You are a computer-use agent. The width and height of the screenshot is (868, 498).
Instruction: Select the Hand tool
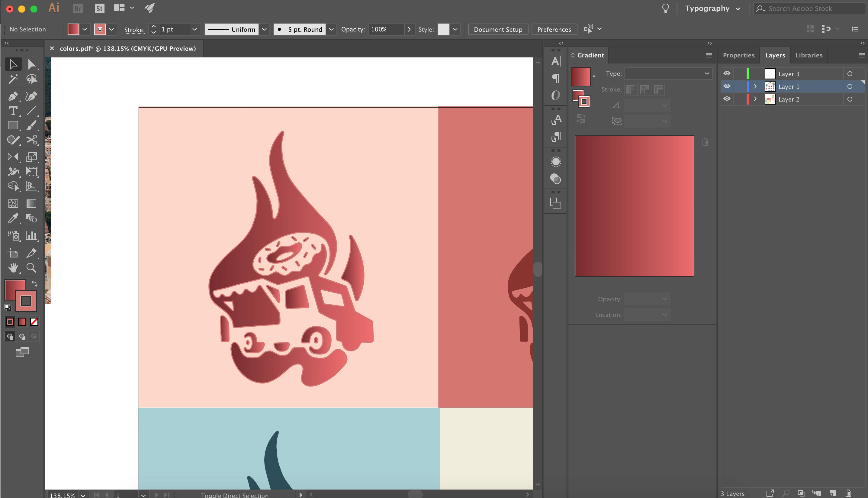pyautogui.click(x=13, y=267)
